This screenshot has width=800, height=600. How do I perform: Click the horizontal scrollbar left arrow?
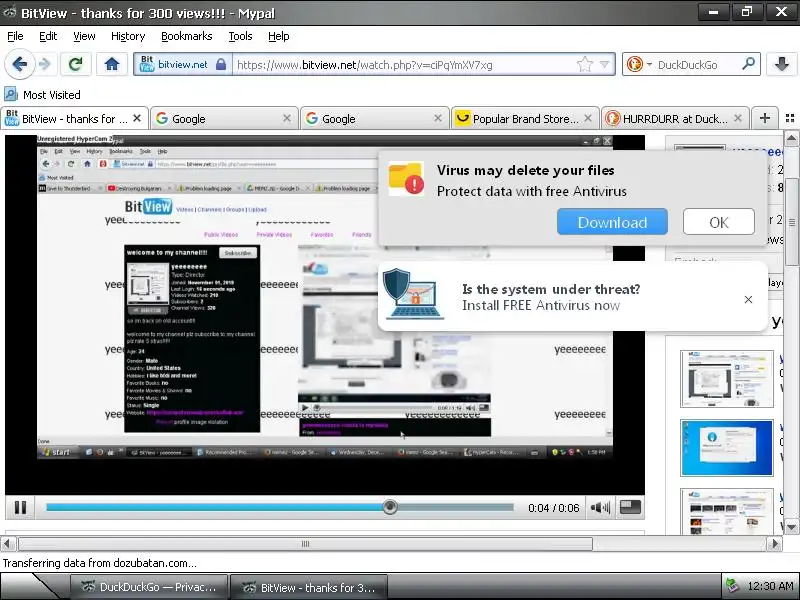7,543
